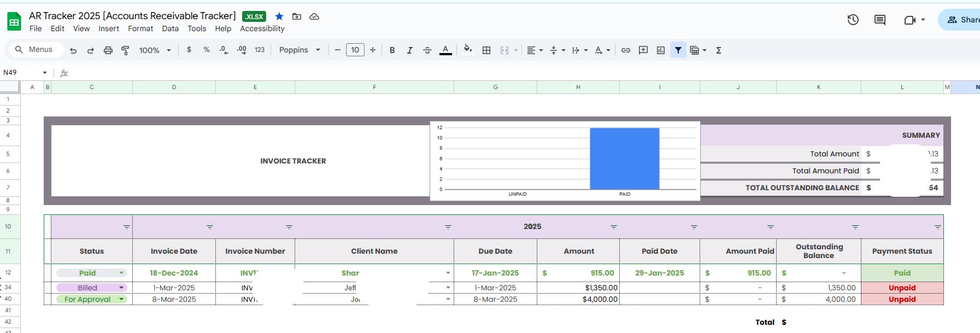This screenshot has height=333, width=980.
Task: Open vertical align dropdown
Action: pyautogui.click(x=558, y=50)
